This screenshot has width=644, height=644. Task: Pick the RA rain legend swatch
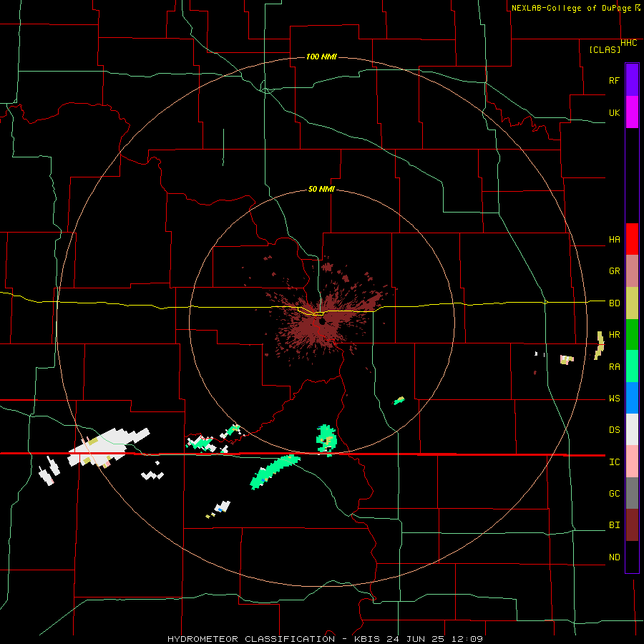632,366
